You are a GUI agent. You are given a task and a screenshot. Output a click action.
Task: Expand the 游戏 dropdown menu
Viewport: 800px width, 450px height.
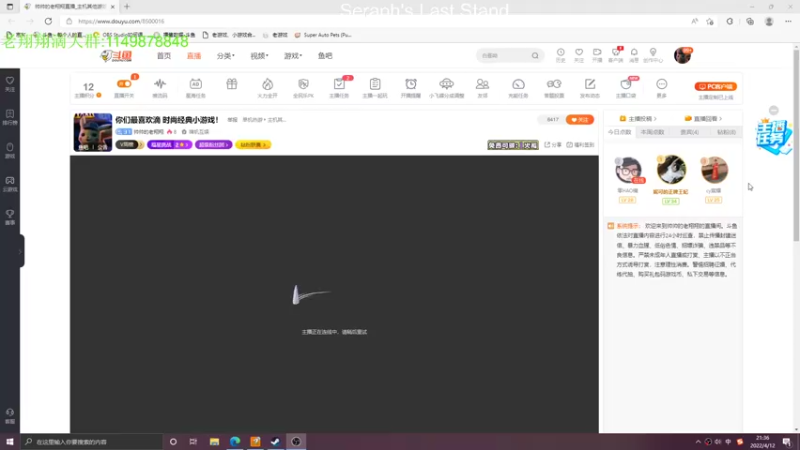[293, 56]
